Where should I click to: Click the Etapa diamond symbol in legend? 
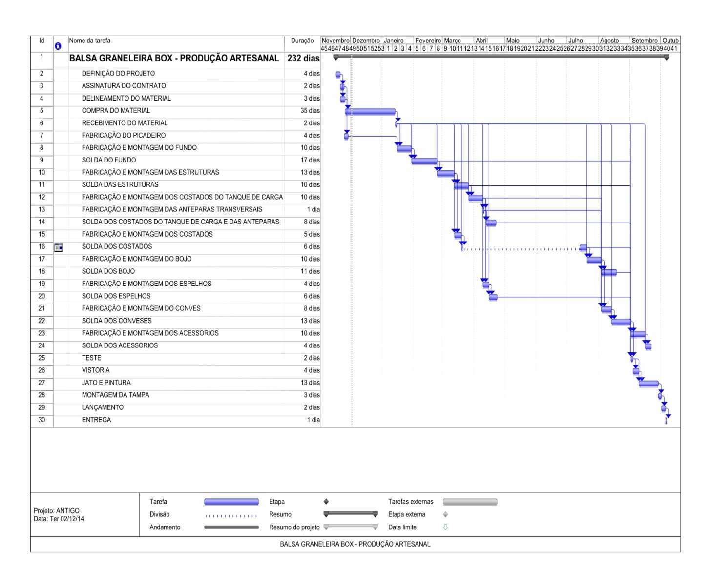click(326, 501)
